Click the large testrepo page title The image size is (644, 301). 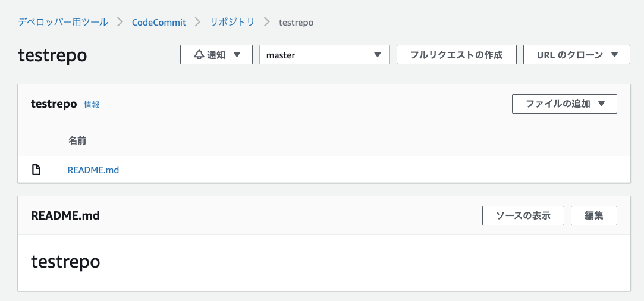52,55
